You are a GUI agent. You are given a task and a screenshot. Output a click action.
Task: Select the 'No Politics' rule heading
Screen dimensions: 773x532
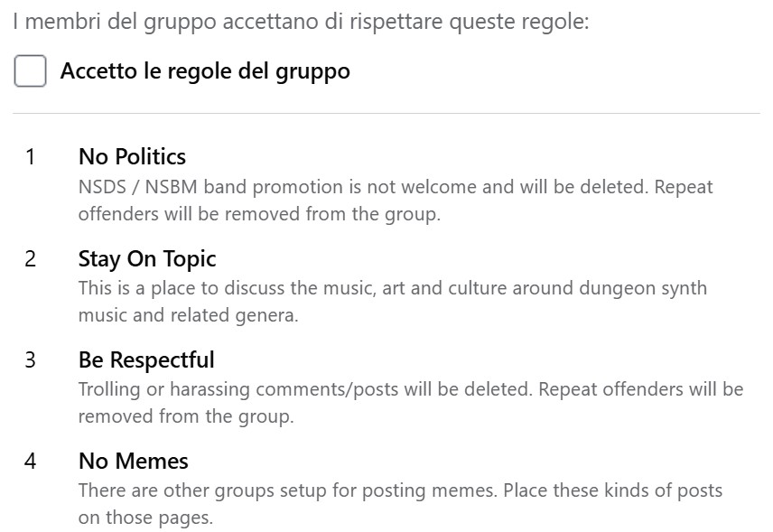(x=132, y=157)
